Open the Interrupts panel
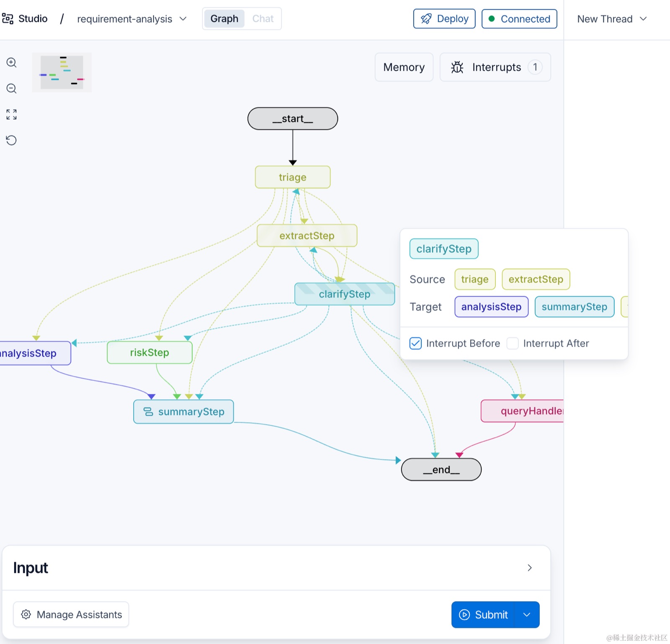This screenshot has width=670, height=644. click(495, 67)
